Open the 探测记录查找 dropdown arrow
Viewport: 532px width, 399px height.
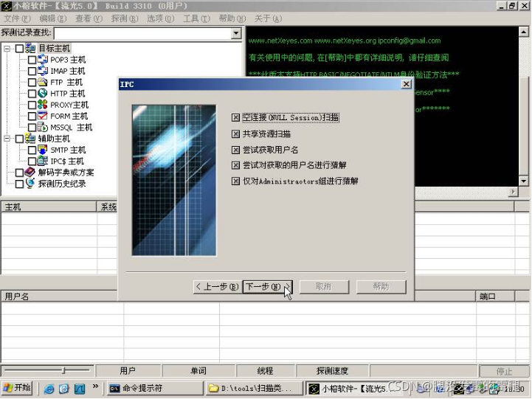236,33
